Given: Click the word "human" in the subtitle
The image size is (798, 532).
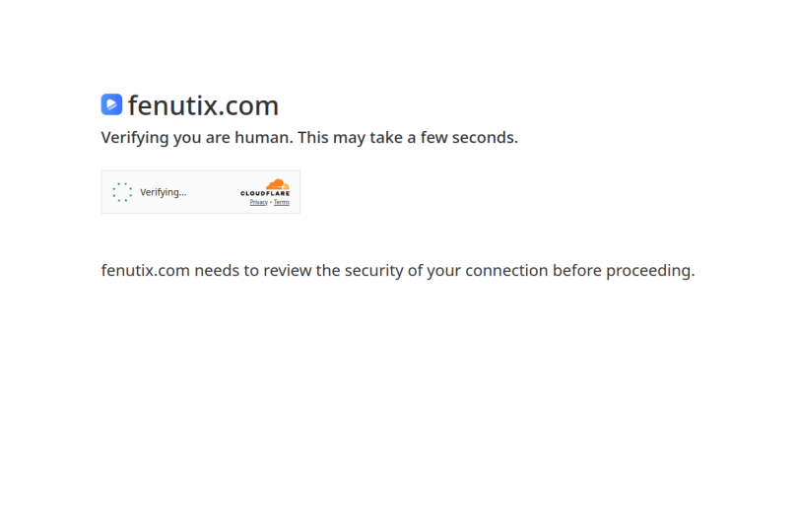Looking at the screenshot, I should coord(262,138).
